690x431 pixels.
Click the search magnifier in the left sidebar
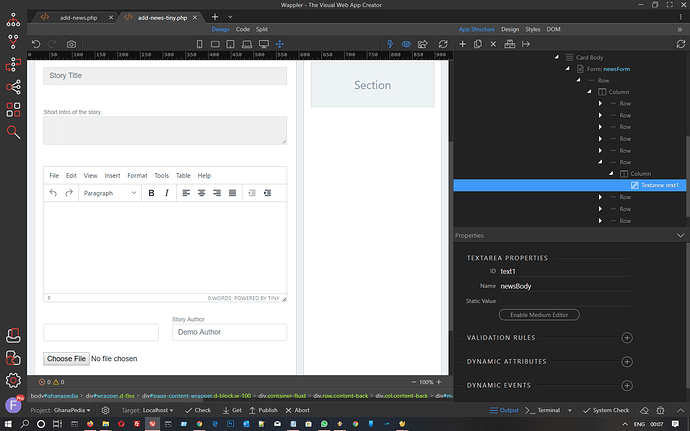[14, 132]
